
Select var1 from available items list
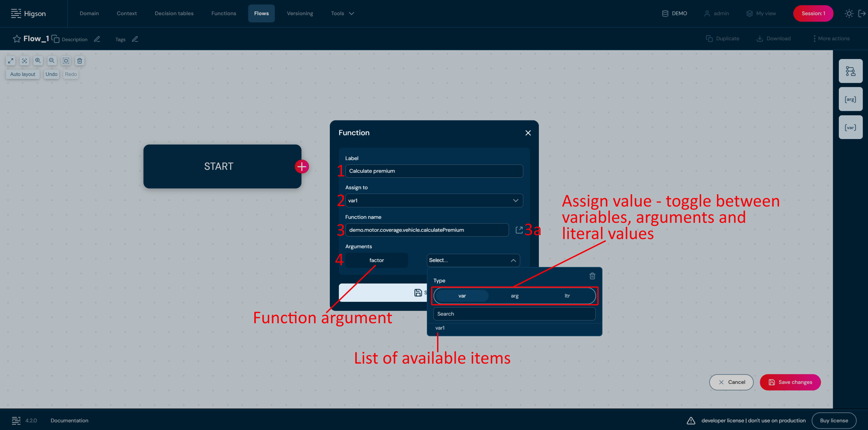point(440,328)
